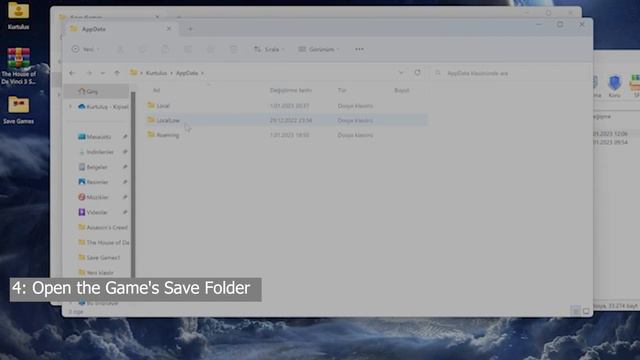Screen dimensions: 640x360
Task: Click the pin icon beside Müzikler
Action: pyautogui.click(x=125, y=197)
